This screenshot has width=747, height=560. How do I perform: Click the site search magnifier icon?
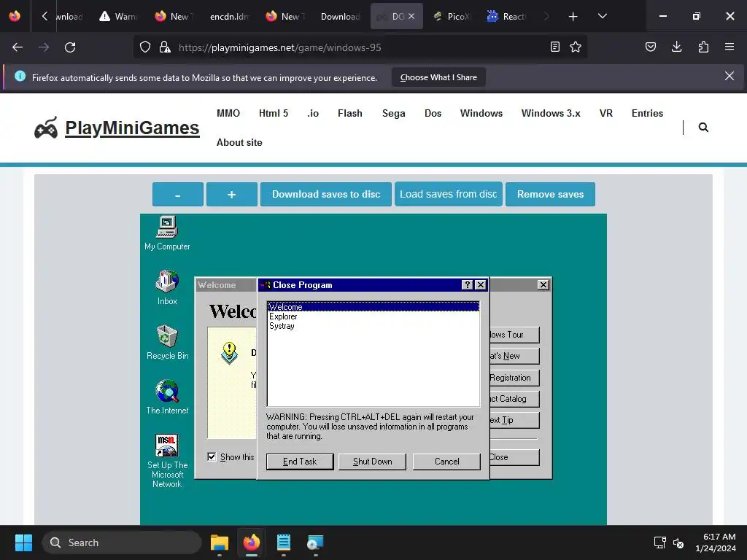click(x=703, y=127)
